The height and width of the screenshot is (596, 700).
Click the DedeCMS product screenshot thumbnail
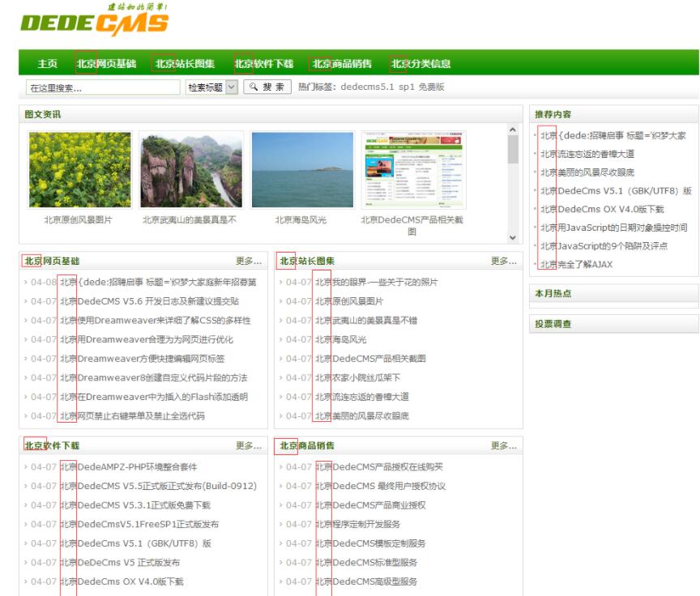click(413, 170)
